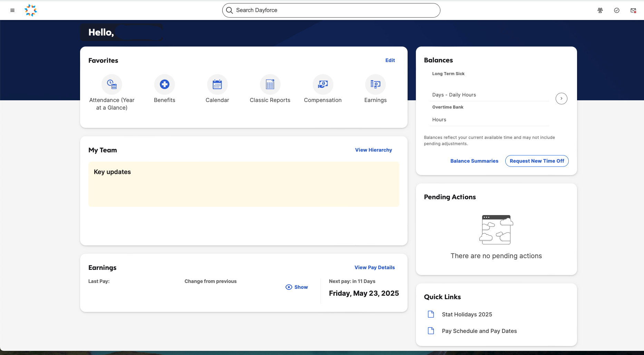
Task: Click the 'Last Pay:' label
Action: 99,281
